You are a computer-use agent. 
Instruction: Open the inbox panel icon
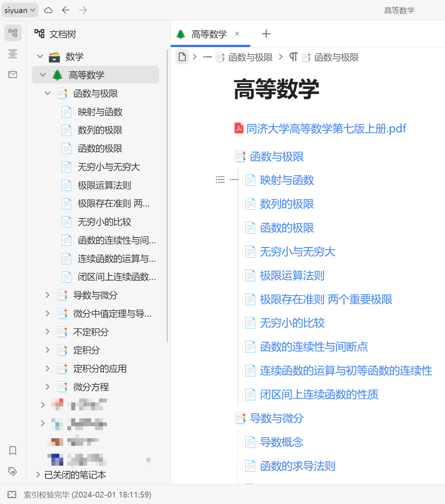[x=13, y=74]
